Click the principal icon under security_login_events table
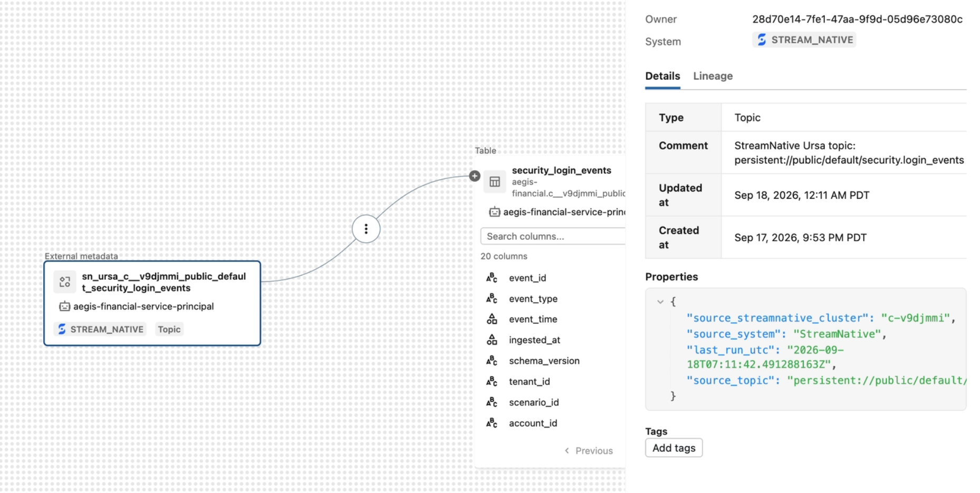980x493 pixels. click(x=495, y=212)
